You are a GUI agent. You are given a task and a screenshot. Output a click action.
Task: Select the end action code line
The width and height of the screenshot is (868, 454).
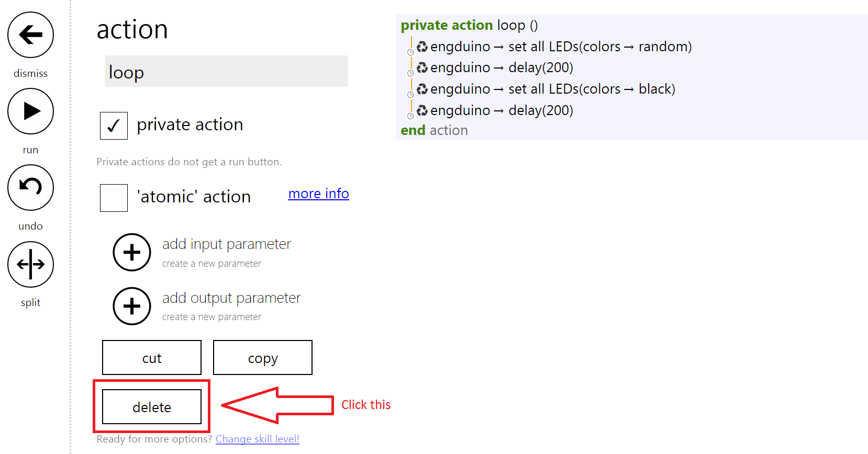pos(434,130)
